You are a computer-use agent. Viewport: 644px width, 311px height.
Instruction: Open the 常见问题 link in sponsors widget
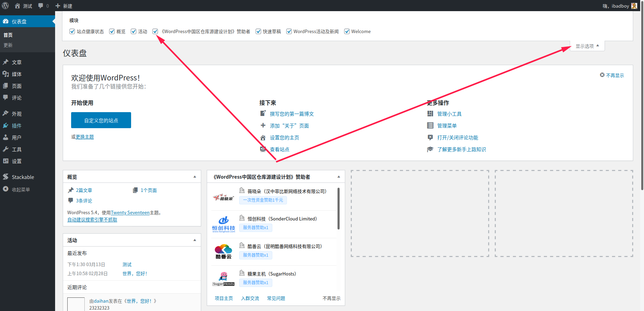[276, 298]
